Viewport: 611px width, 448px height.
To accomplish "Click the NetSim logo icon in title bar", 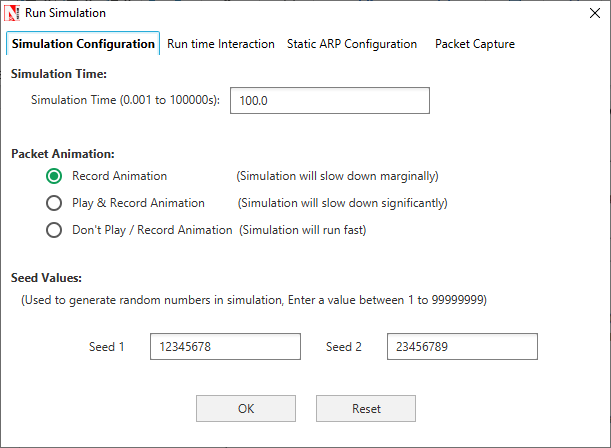I will pos(12,13).
